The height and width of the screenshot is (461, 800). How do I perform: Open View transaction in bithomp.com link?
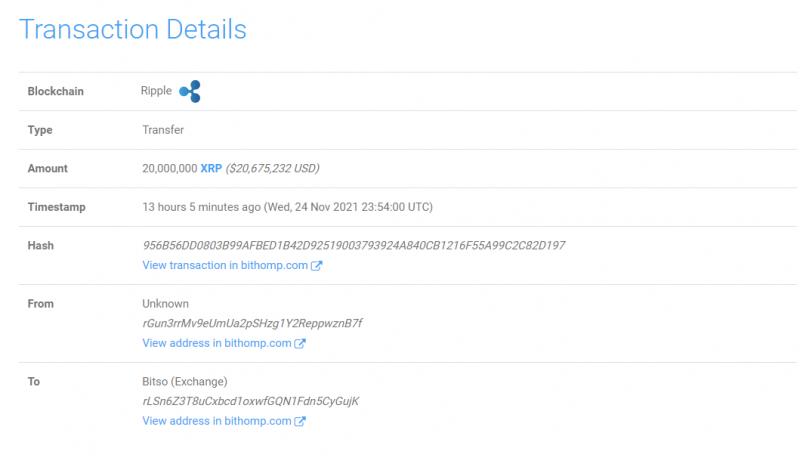click(225, 266)
